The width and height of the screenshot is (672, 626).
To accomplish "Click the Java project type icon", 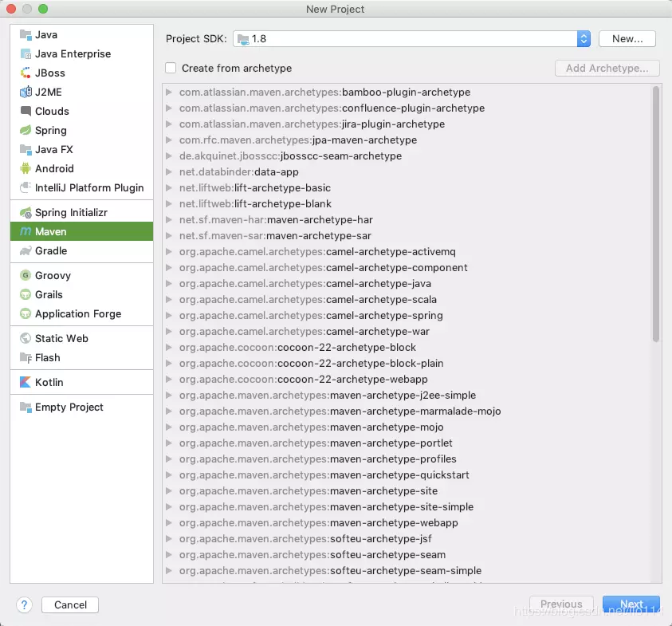I will (26, 35).
